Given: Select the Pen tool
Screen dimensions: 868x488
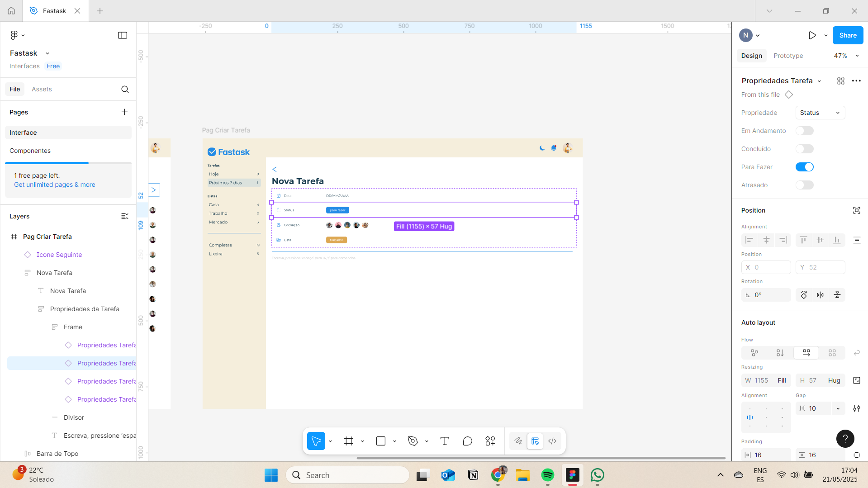Looking at the screenshot, I should click(413, 441).
